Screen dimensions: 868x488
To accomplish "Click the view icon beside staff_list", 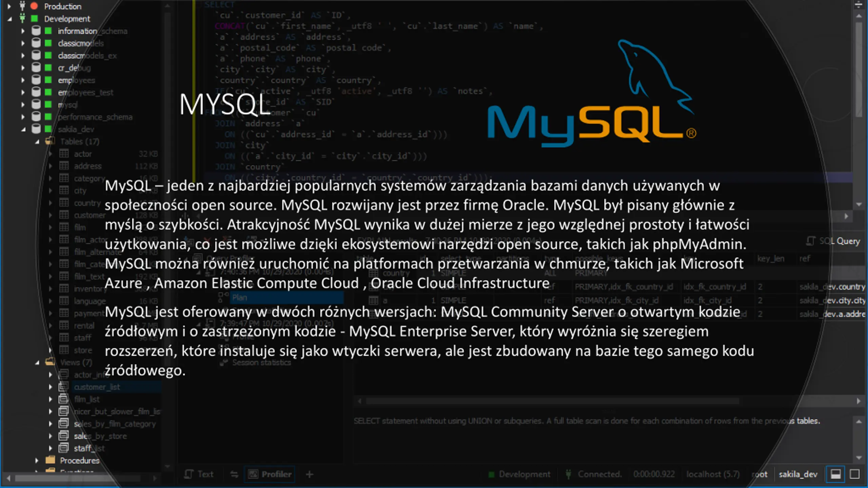I will point(63,448).
